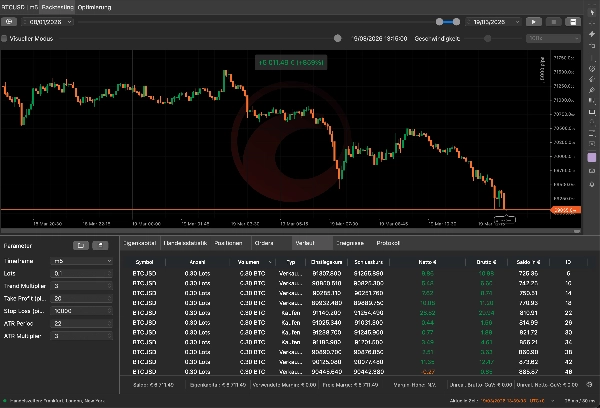
Task: Switch to the Backtesting tab
Action: pos(57,7)
